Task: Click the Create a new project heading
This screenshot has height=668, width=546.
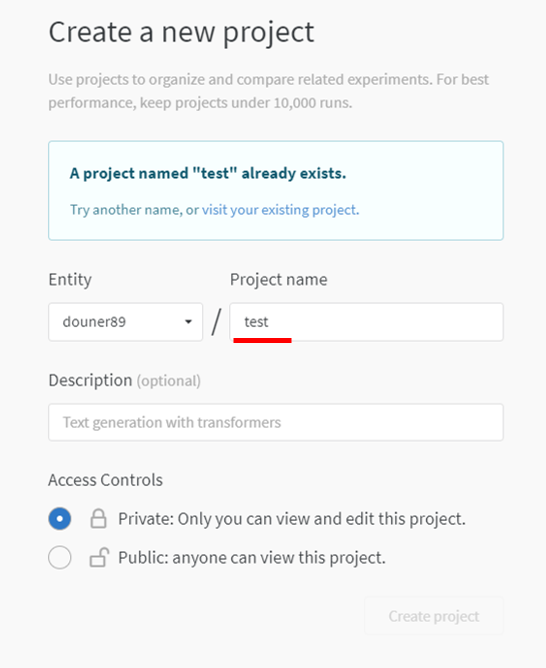Action: pyautogui.click(x=181, y=33)
